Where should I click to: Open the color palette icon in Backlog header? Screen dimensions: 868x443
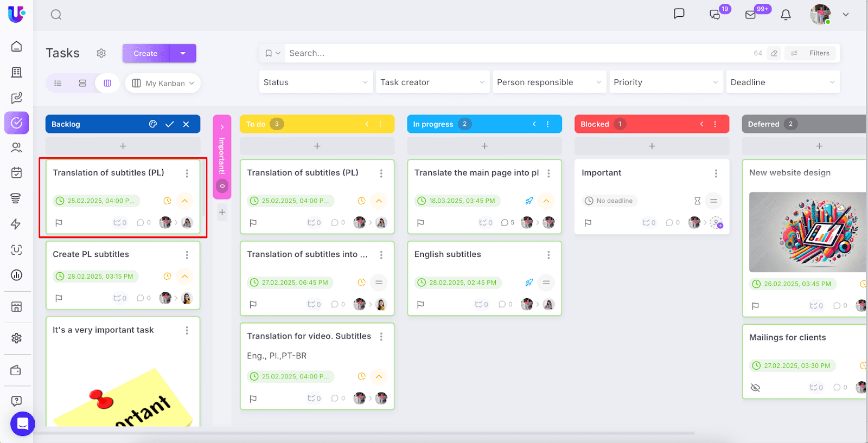pos(153,124)
